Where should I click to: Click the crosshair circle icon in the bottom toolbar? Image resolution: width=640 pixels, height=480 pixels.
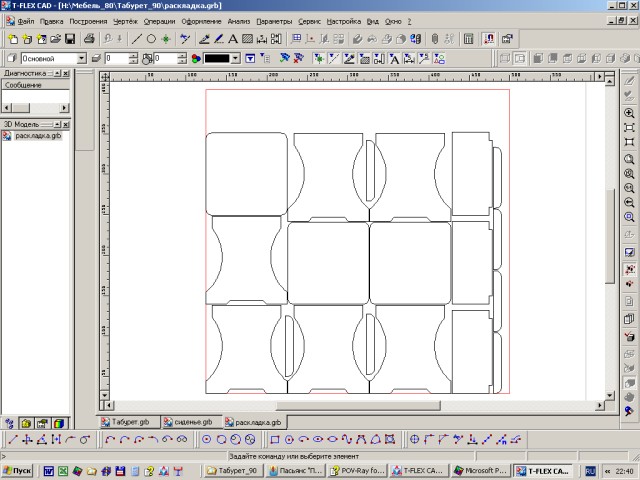(x=414, y=440)
